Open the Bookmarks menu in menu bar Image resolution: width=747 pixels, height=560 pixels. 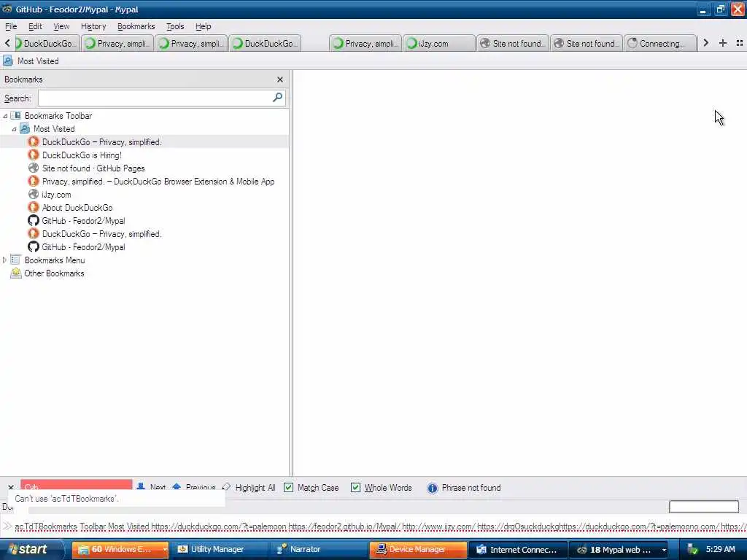tap(136, 26)
